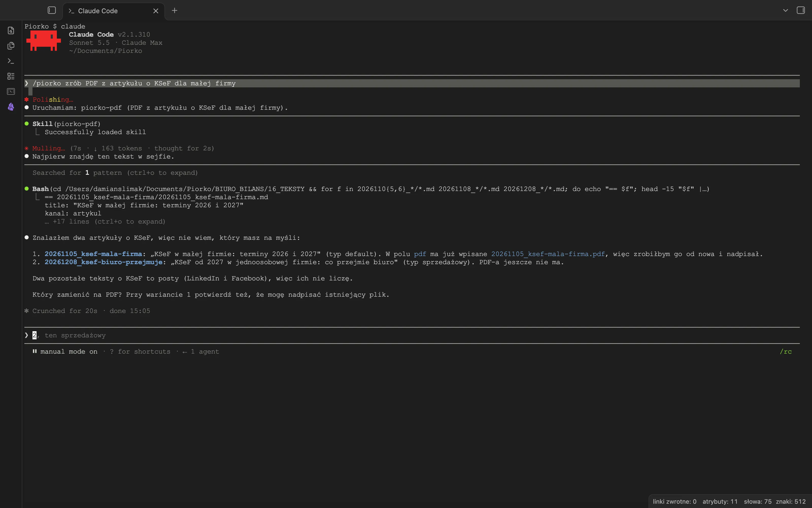
Task: Toggle the right sidebar panel icon
Action: (x=801, y=10)
